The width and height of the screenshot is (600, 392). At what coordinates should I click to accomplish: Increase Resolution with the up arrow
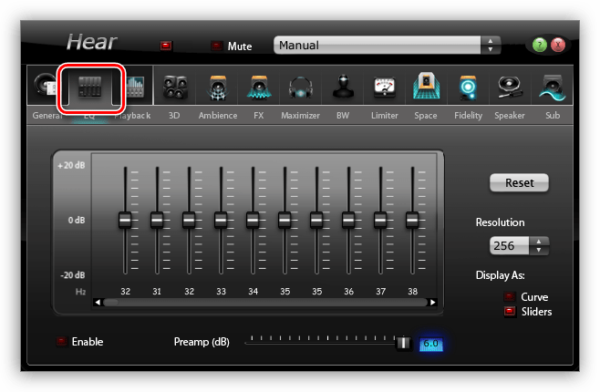539,242
